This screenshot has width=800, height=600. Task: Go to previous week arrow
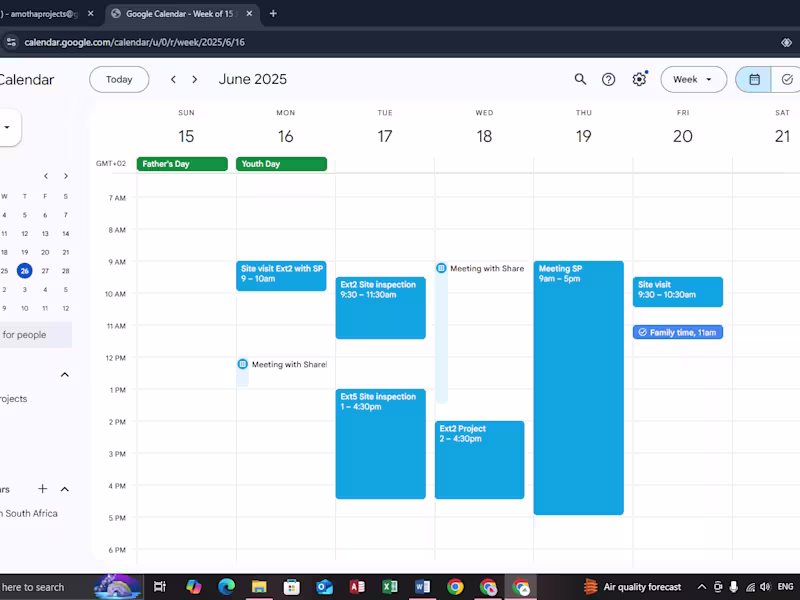[x=173, y=79]
